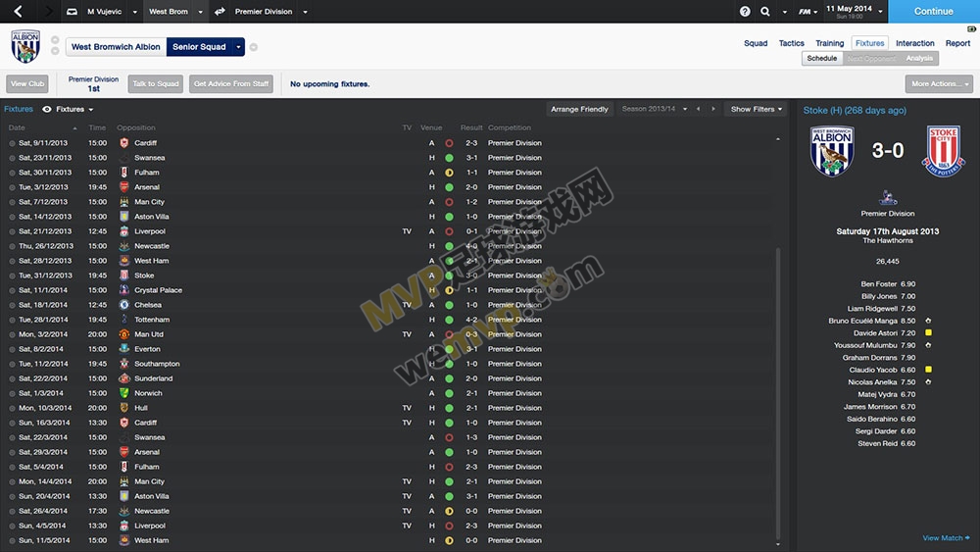Open the Report tab
Viewport: 980px width, 552px height.
[x=957, y=43]
